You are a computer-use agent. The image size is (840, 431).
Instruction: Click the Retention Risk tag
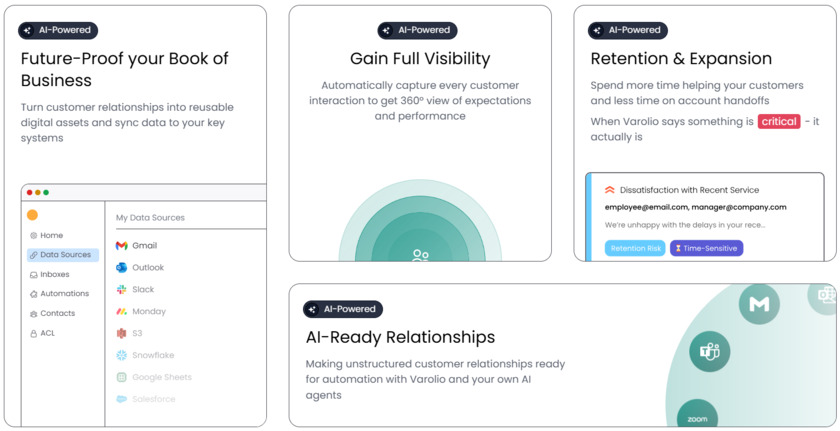635,248
